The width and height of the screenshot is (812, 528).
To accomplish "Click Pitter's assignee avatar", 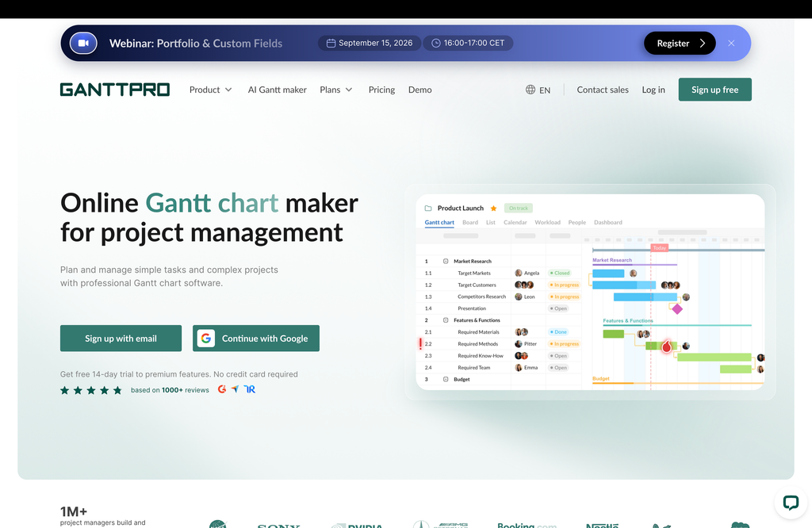I will click(x=519, y=344).
